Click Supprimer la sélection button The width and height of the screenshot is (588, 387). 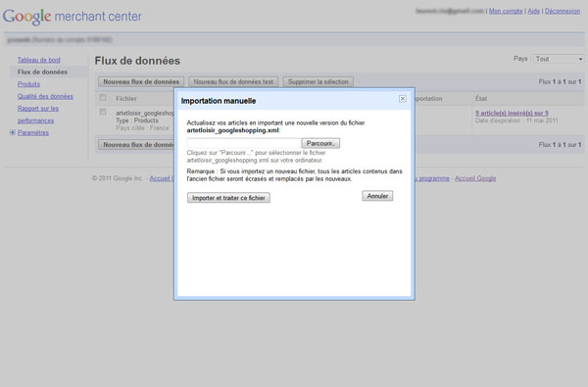click(318, 81)
